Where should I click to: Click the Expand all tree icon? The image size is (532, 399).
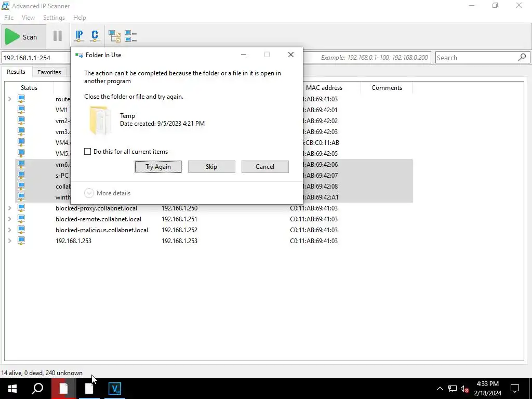(x=114, y=36)
